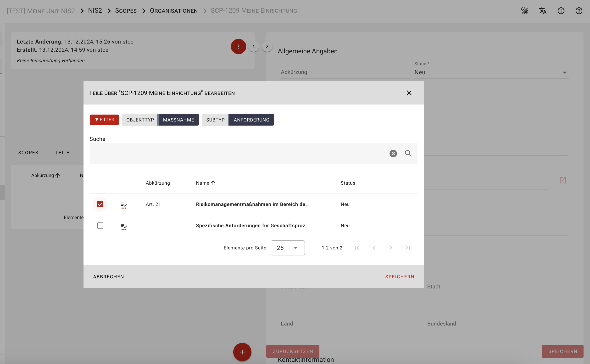Screen dimensions: 590x364
Task: Click the Art. 21 row's checklist icon
Action: (124, 205)
